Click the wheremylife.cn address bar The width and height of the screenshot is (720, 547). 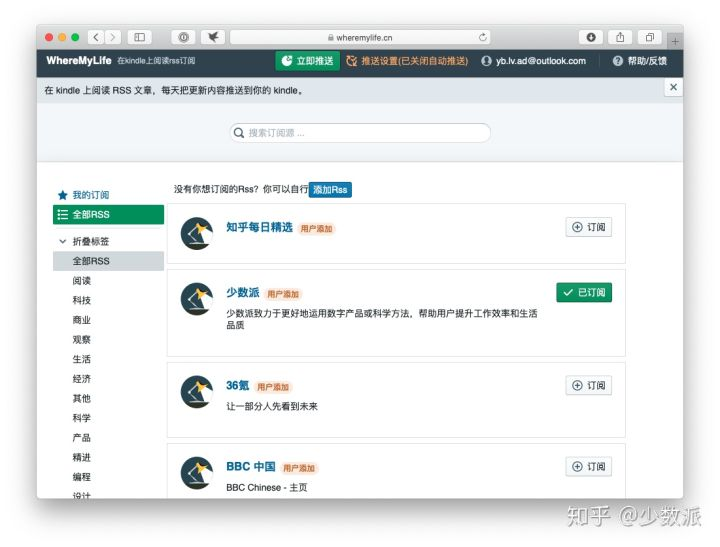pyautogui.click(x=360, y=37)
